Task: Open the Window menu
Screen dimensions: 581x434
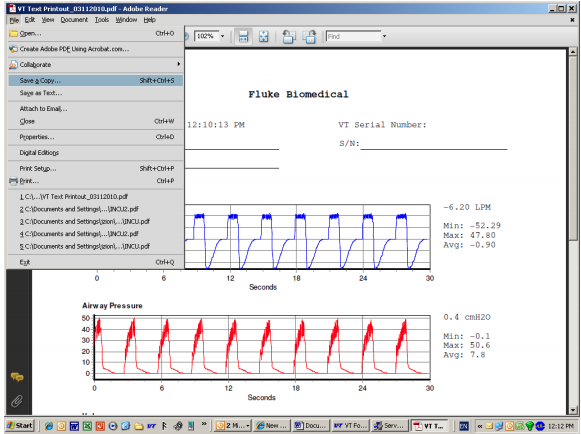Action: coord(126,20)
